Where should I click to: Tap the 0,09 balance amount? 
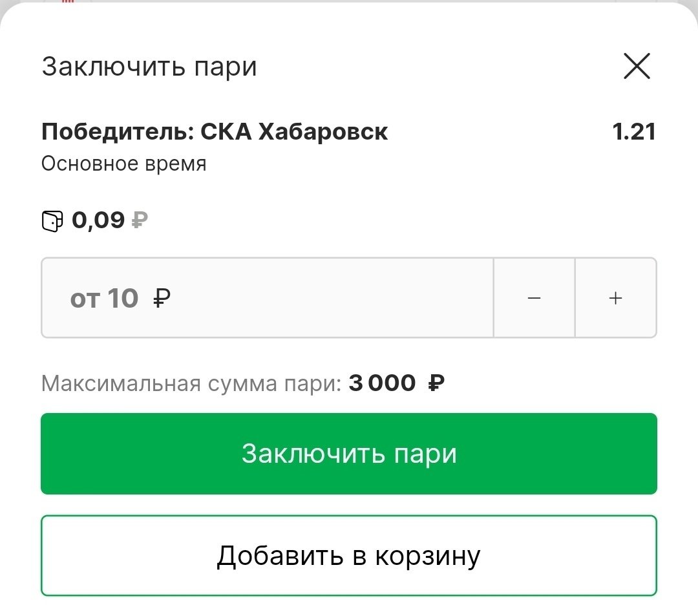pyautogui.click(x=98, y=220)
